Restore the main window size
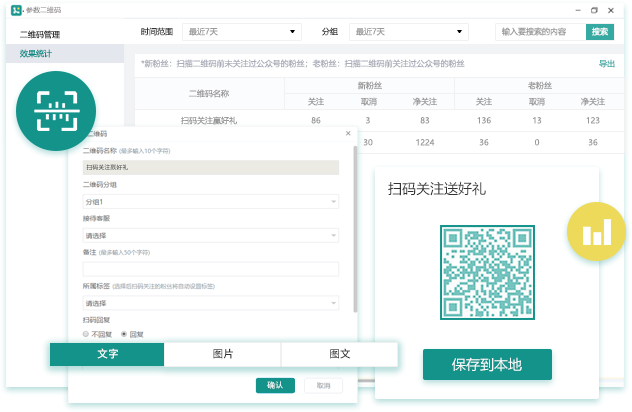 point(594,10)
